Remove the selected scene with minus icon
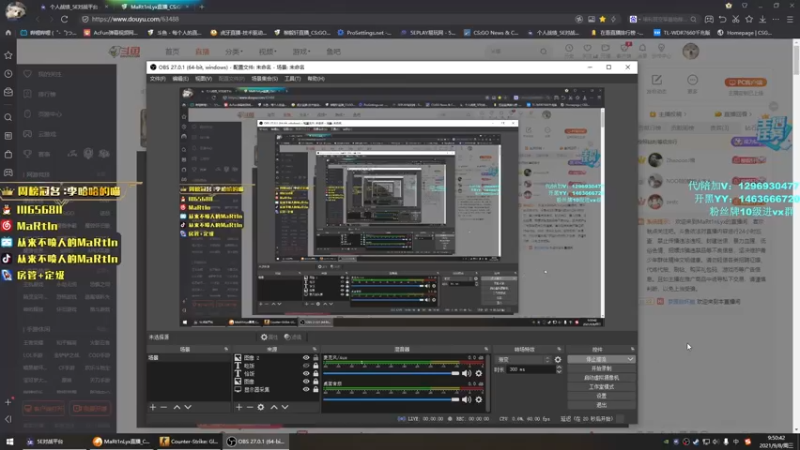 (164, 407)
